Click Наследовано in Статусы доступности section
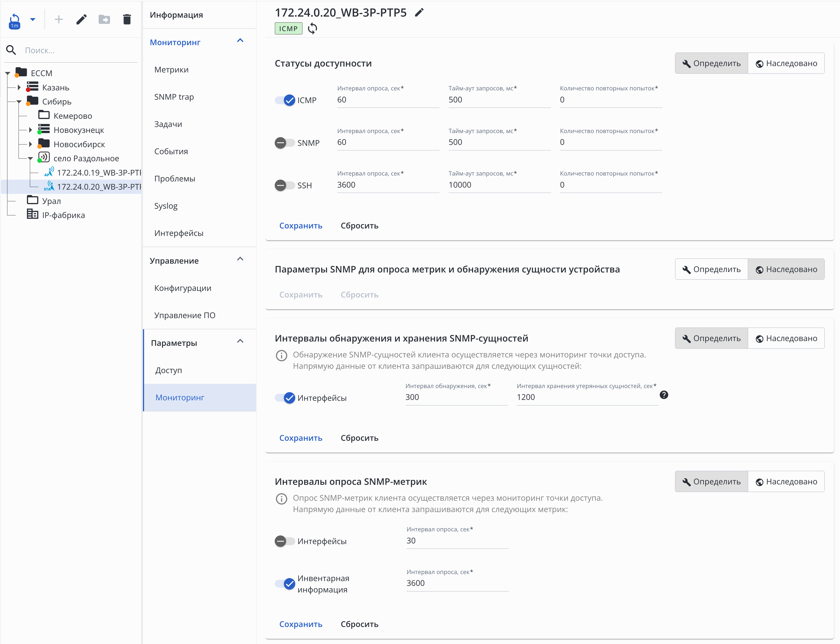This screenshot has width=840, height=644. 786,63
